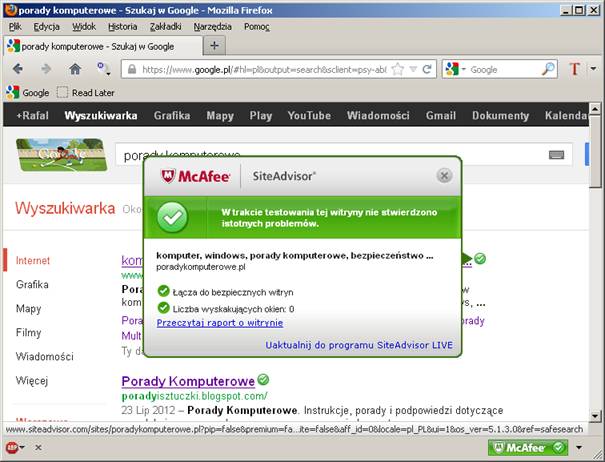Open the Pomoc menu

257,27
